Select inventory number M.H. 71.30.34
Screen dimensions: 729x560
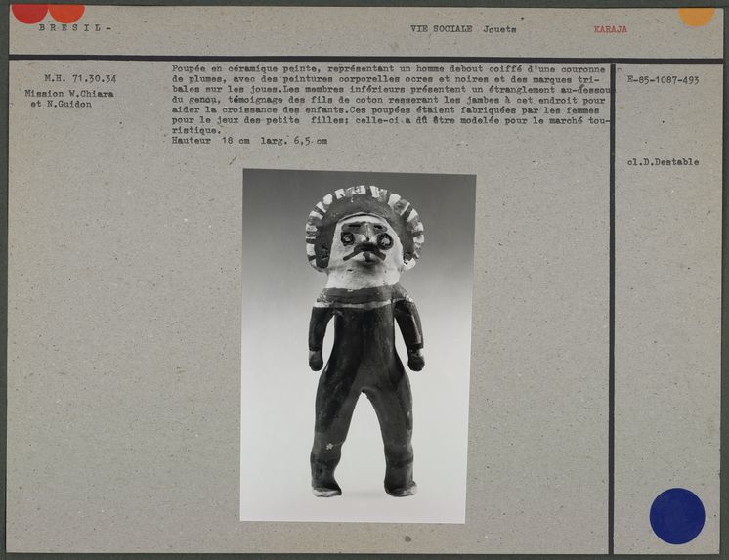(x=80, y=78)
